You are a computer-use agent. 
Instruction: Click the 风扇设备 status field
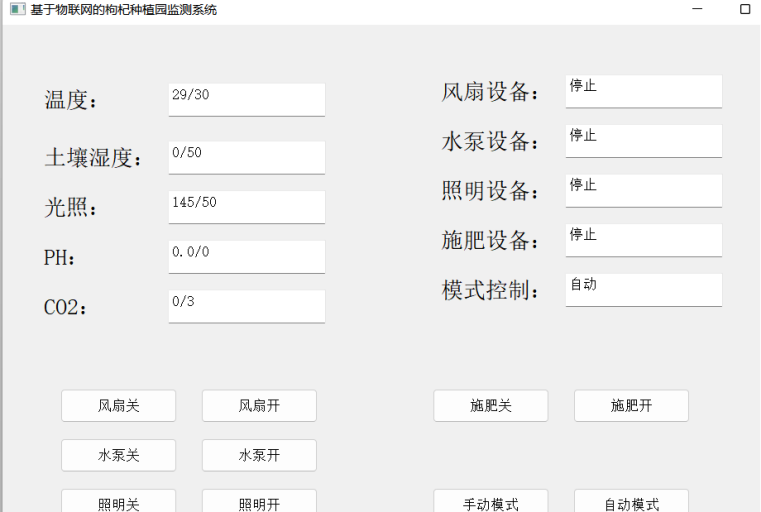643,91
